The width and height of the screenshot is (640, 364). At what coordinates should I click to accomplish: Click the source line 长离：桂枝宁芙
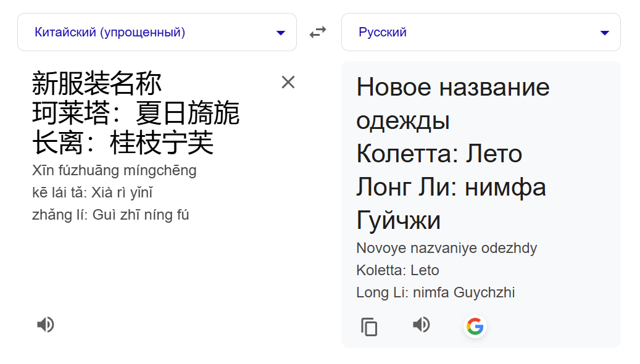click(123, 143)
